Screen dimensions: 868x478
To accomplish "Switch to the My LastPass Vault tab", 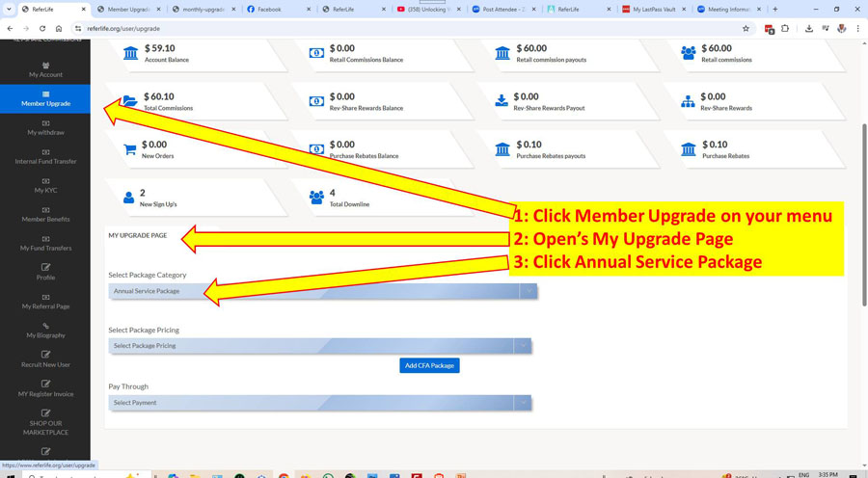I will coord(653,9).
